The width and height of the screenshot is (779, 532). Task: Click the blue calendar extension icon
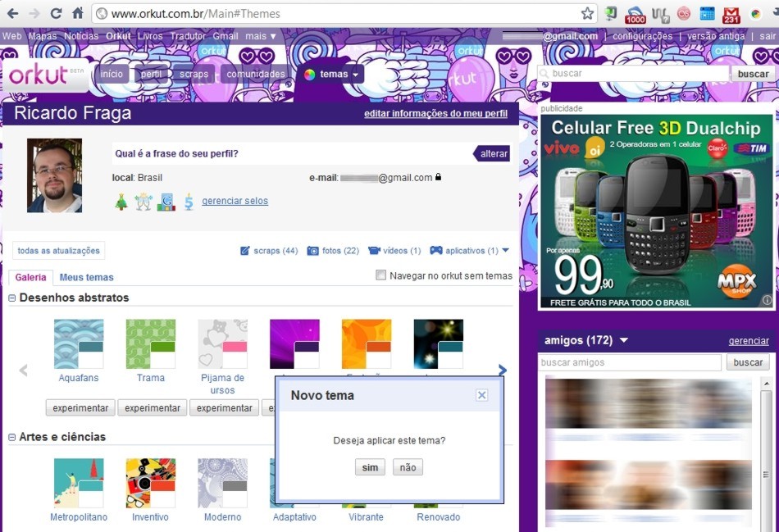707,11
